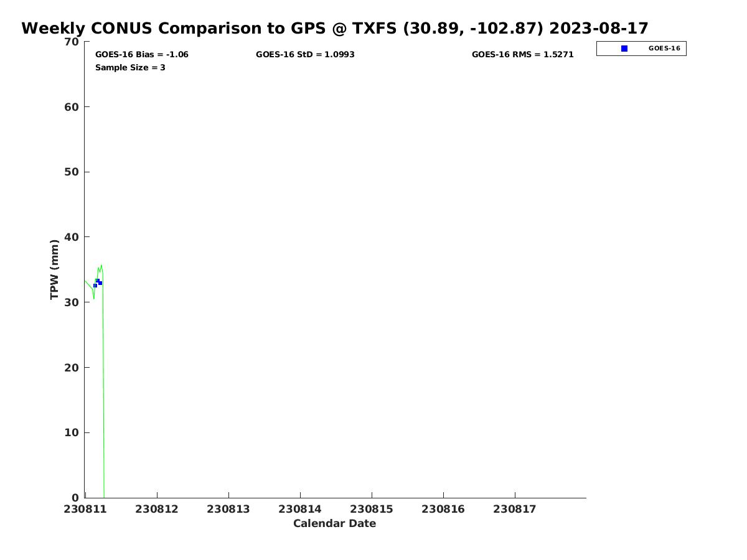747x560 pixels.
Task: Click the 70 tick on the y-axis
Action: [x=72, y=42]
